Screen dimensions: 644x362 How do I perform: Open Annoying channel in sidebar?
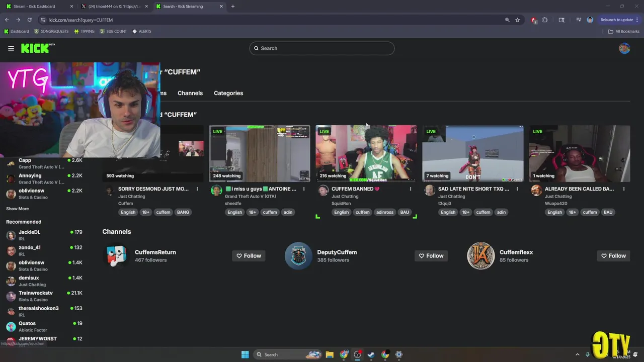[x=44, y=178]
